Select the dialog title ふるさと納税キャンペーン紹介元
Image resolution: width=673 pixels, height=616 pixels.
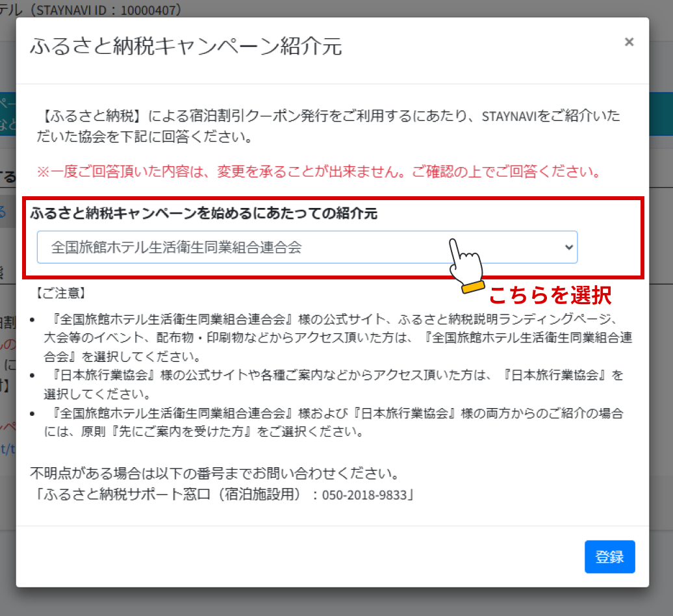pos(186,46)
